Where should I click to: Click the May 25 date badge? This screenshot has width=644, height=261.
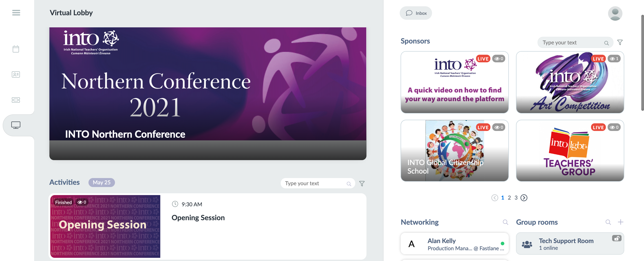point(101,183)
